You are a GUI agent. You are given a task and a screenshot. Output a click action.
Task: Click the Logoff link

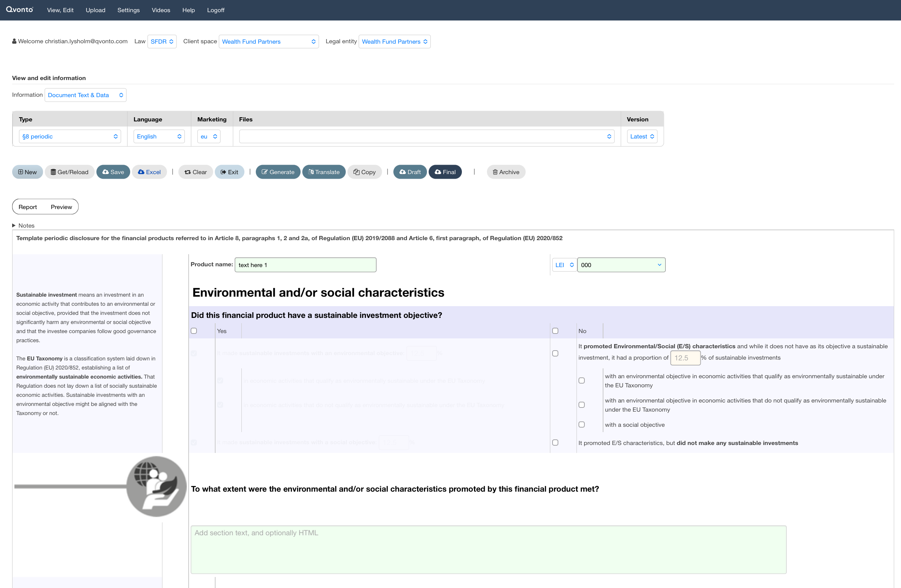pyautogui.click(x=216, y=10)
